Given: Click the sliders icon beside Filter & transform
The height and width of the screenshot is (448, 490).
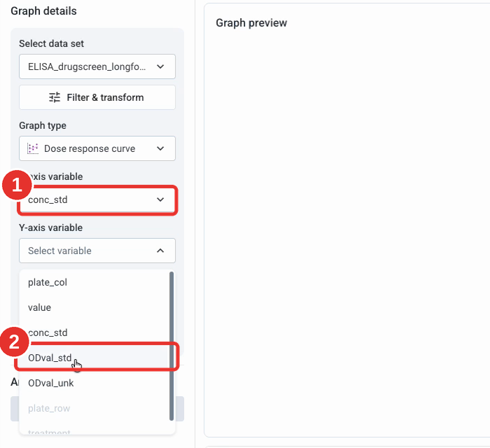Looking at the screenshot, I should (55, 97).
